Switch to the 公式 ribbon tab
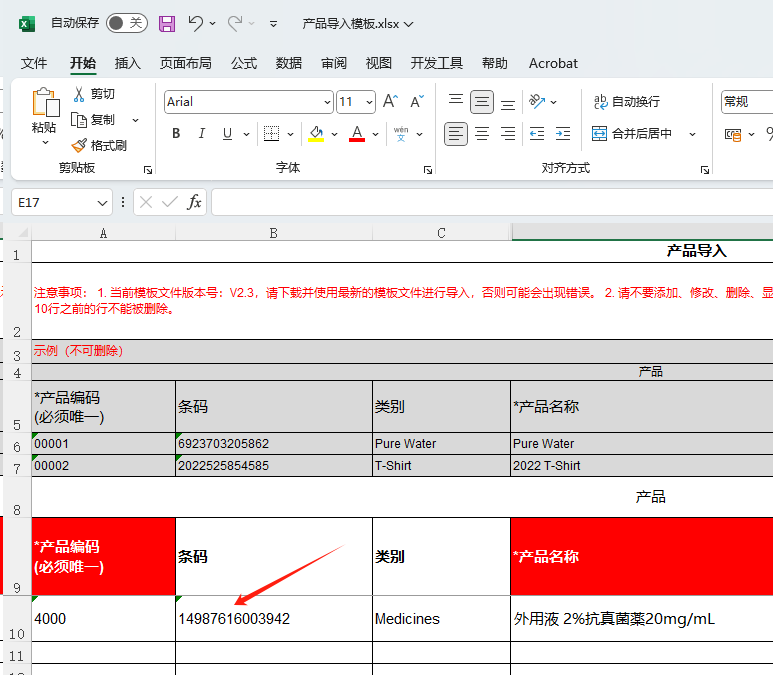 (x=244, y=63)
